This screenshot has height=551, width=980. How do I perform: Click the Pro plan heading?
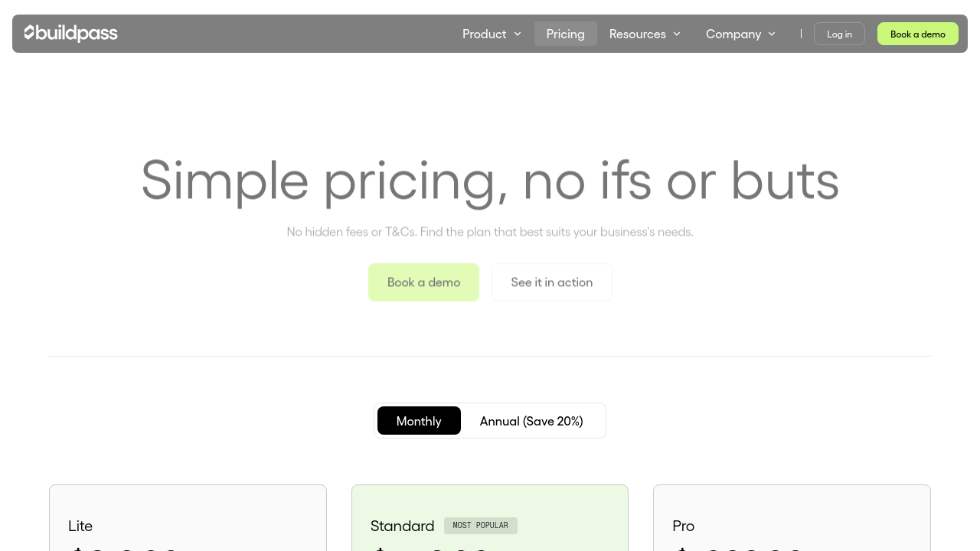pyautogui.click(x=683, y=526)
